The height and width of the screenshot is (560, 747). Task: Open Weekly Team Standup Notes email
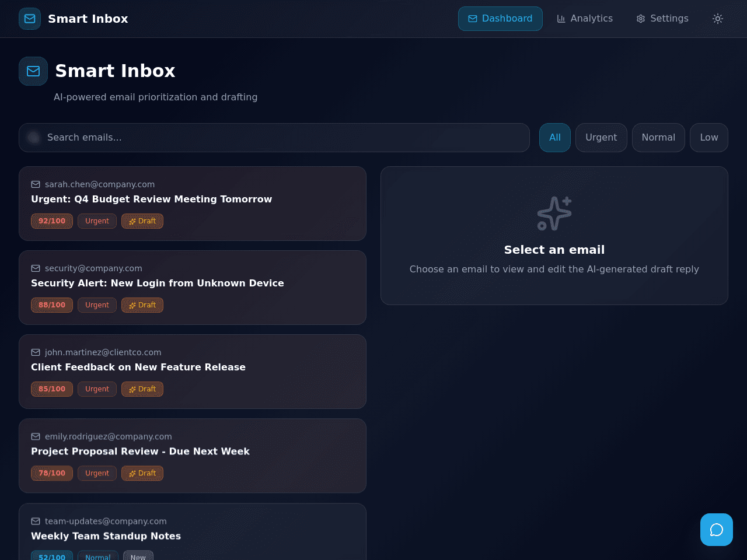point(193,531)
